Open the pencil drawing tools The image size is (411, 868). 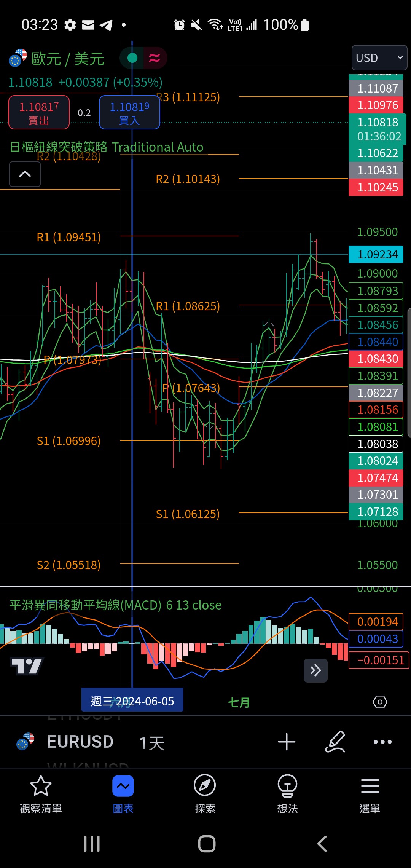pos(335,742)
